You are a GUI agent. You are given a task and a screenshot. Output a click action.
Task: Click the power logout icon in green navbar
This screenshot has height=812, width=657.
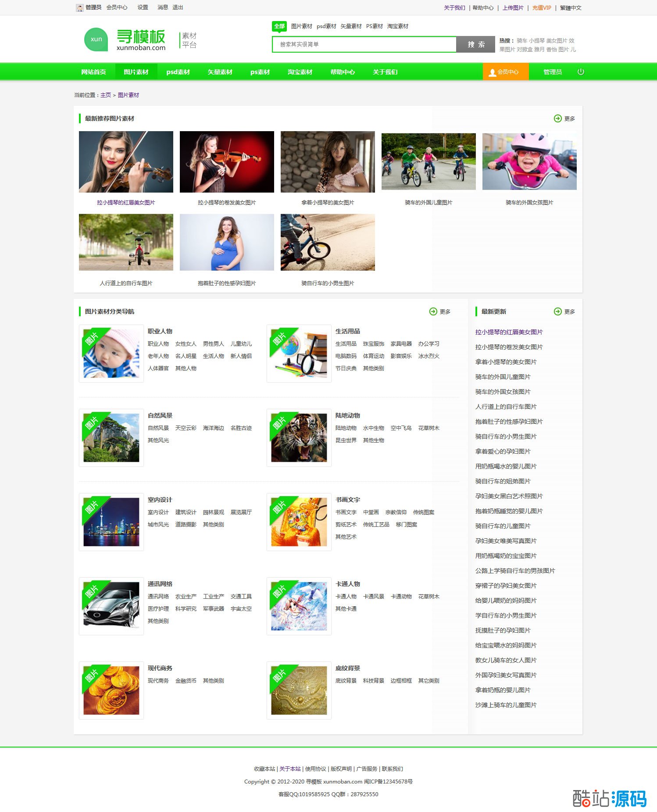pyautogui.click(x=581, y=72)
